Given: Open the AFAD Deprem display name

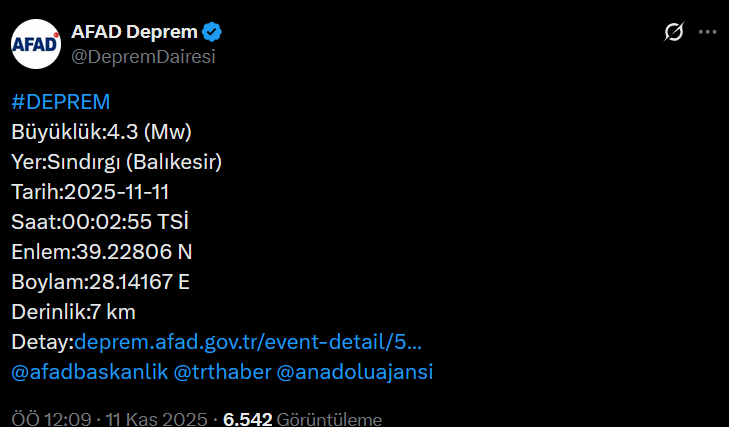Looking at the screenshot, I should click(133, 32).
